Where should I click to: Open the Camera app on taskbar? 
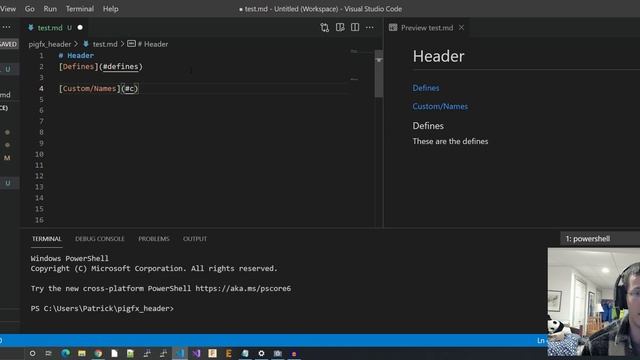(278, 353)
